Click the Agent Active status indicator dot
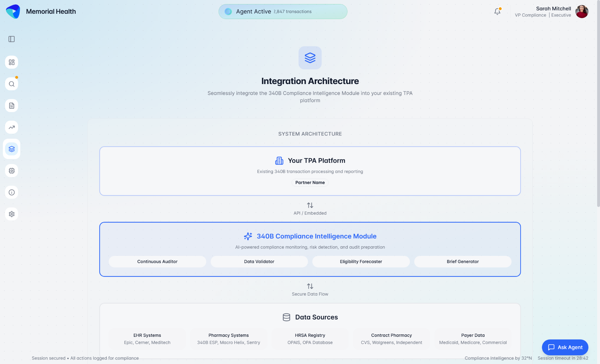600x364 pixels. pyautogui.click(x=228, y=12)
